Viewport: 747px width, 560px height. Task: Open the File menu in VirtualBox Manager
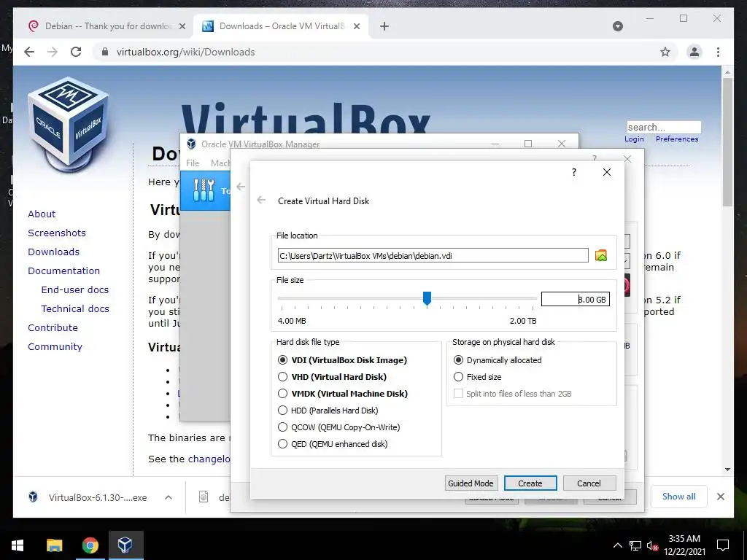193,163
